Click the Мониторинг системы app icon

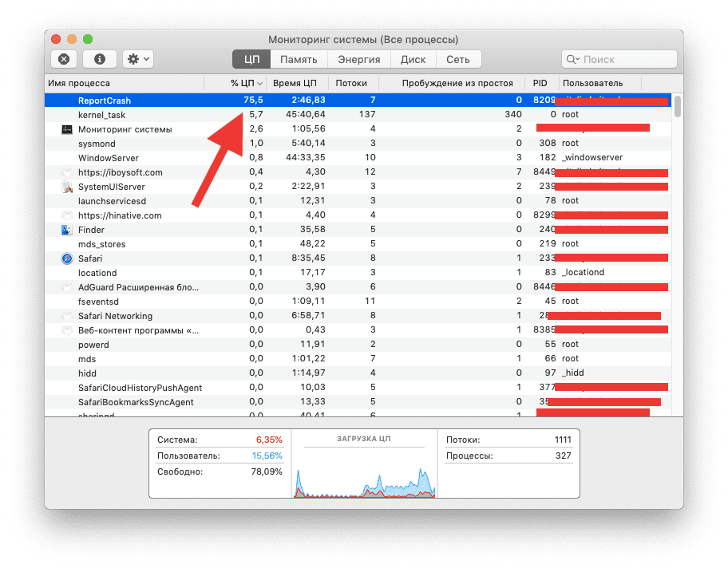(67, 129)
